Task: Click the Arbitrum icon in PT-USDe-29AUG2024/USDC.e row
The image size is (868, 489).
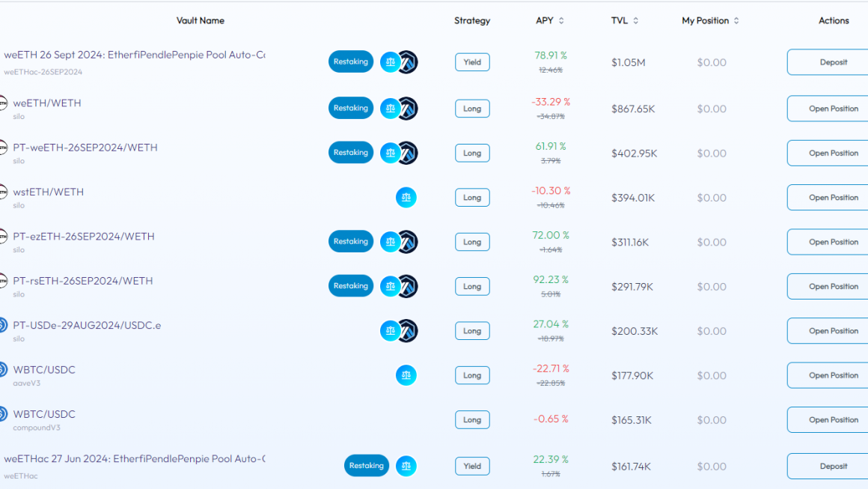Action: (x=407, y=330)
